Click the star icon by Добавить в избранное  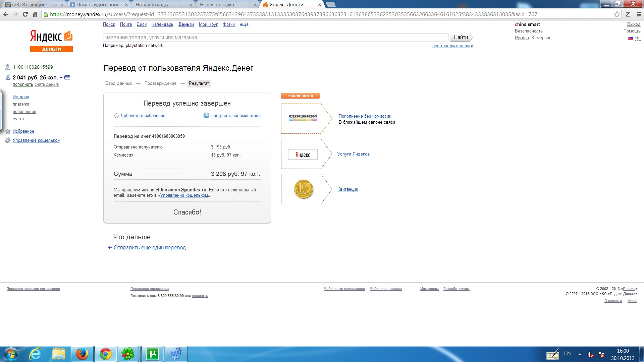[116, 116]
